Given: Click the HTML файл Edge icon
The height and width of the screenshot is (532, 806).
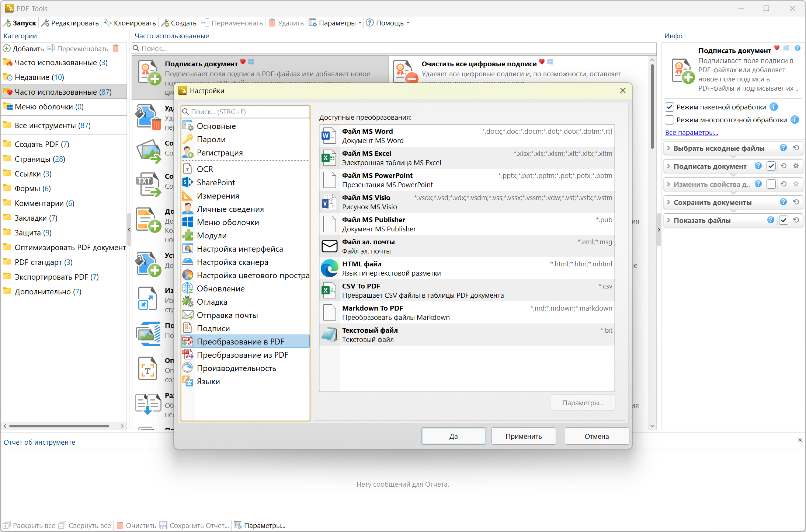Looking at the screenshot, I should pos(329,268).
